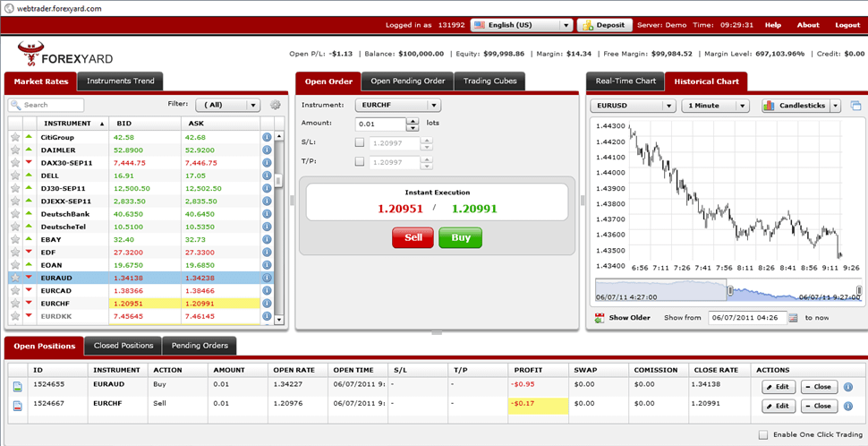Click the instrument Search field
The image size is (868, 446).
pos(47,105)
